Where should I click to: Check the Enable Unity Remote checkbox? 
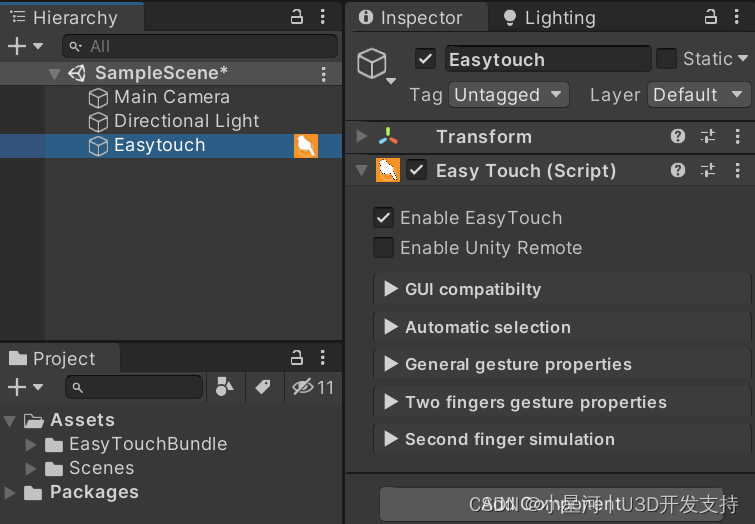coord(383,248)
